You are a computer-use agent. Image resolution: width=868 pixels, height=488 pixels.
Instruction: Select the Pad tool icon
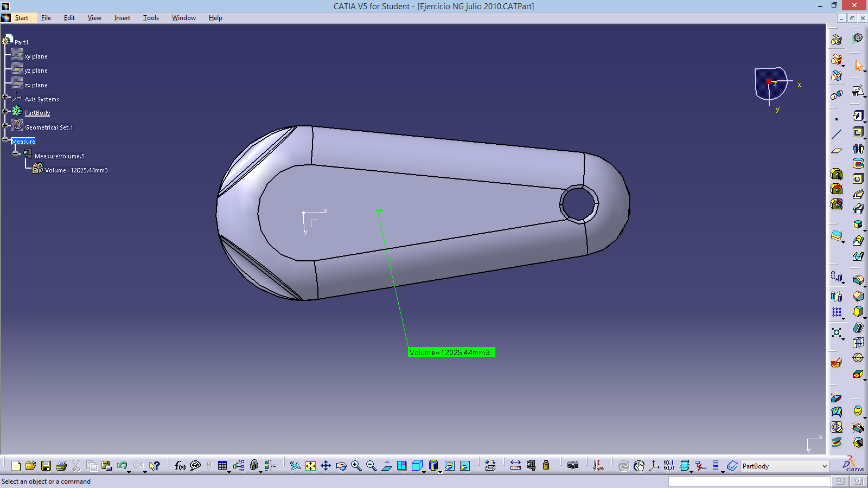pyautogui.click(x=858, y=115)
